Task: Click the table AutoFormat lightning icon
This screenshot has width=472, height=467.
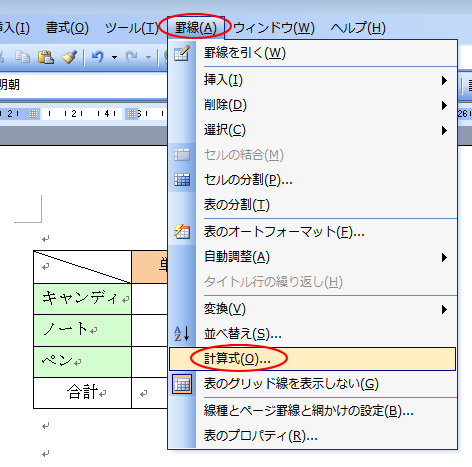Action: click(182, 231)
